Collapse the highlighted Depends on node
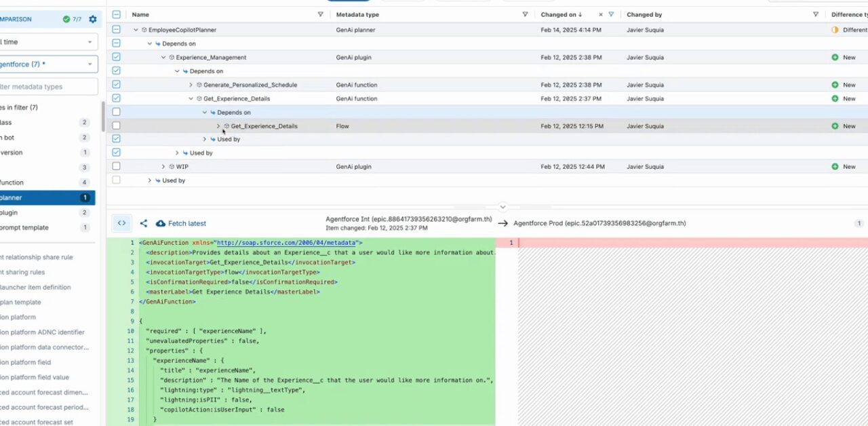The width and height of the screenshot is (868, 426). [204, 113]
